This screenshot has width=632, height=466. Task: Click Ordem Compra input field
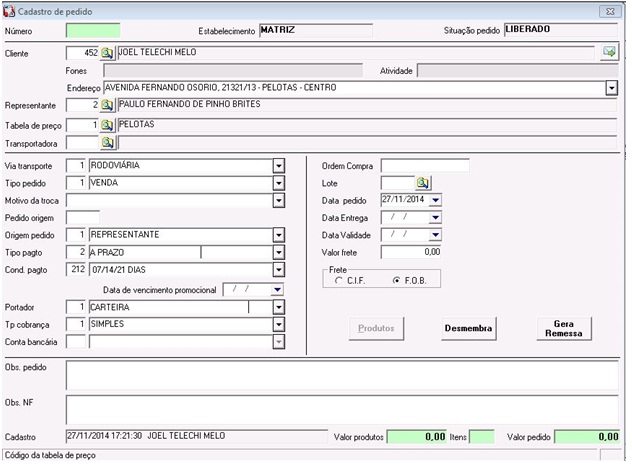[425, 165]
